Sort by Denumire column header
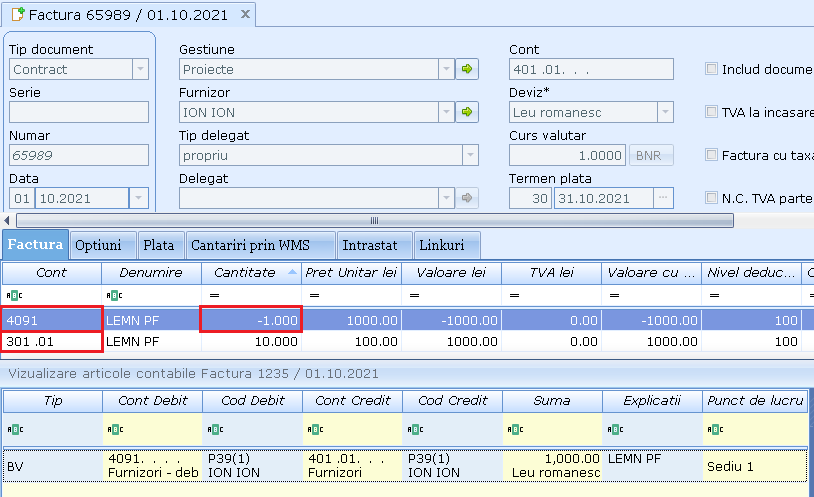Viewport: 814px width, 497px height. [x=151, y=273]
